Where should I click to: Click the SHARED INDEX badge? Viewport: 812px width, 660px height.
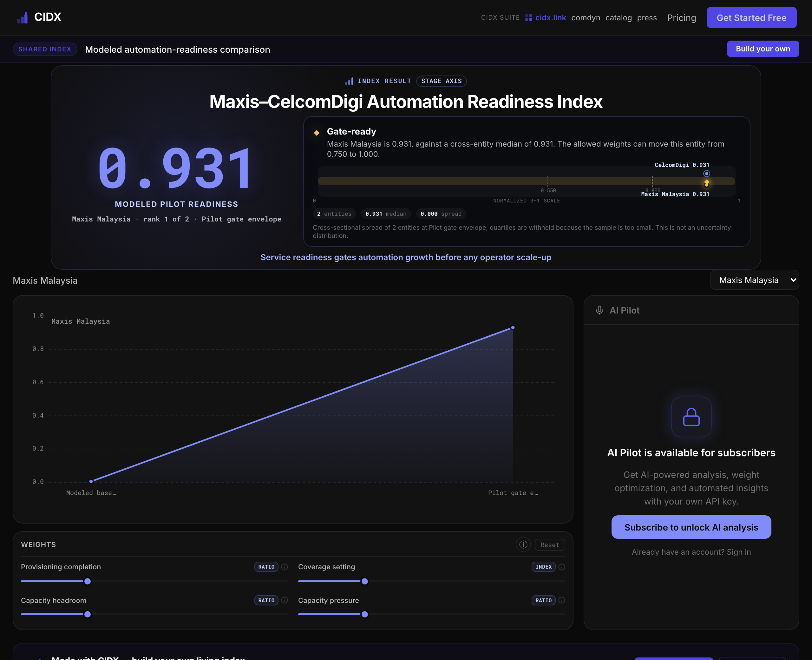coord(45,49)
